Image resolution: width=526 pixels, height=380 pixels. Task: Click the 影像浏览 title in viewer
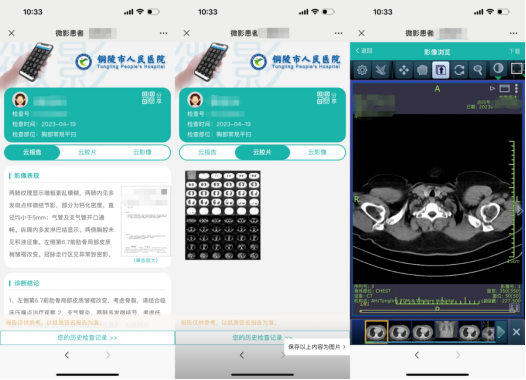tap(437, 52)
